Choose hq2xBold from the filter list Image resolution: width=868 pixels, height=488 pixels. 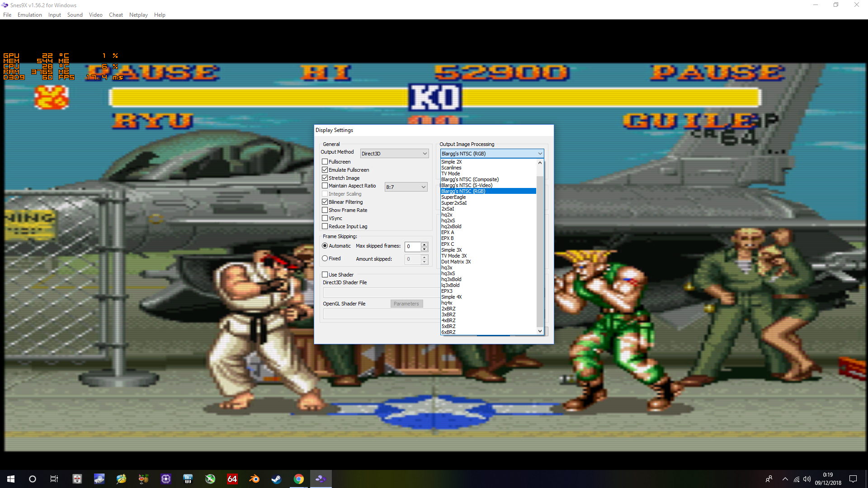(451, 226)
